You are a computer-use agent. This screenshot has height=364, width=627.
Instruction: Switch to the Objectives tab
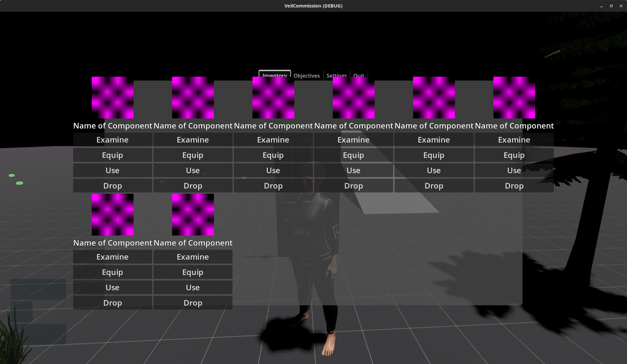[306, 75]
